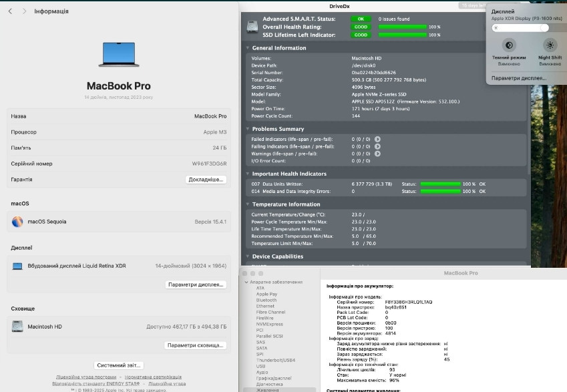Click the Liquid Retina XDR display icon

[x=17, y=265]
